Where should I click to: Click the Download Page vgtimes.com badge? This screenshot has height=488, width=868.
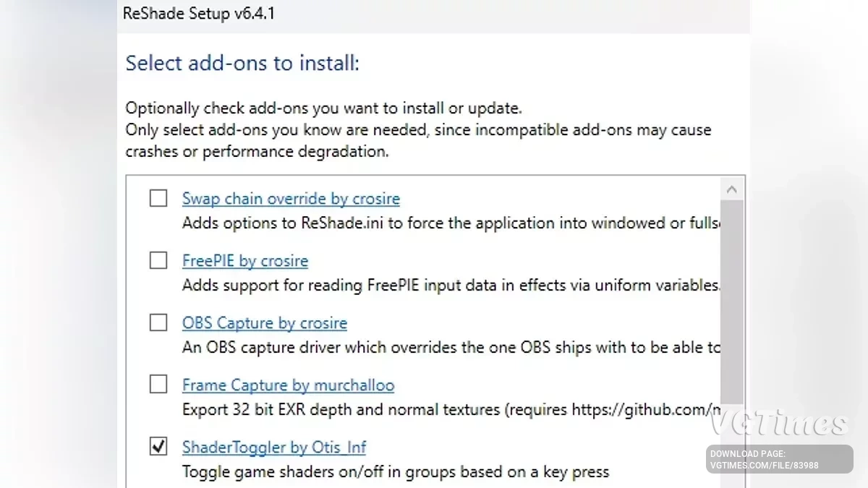tap(780, 459)
